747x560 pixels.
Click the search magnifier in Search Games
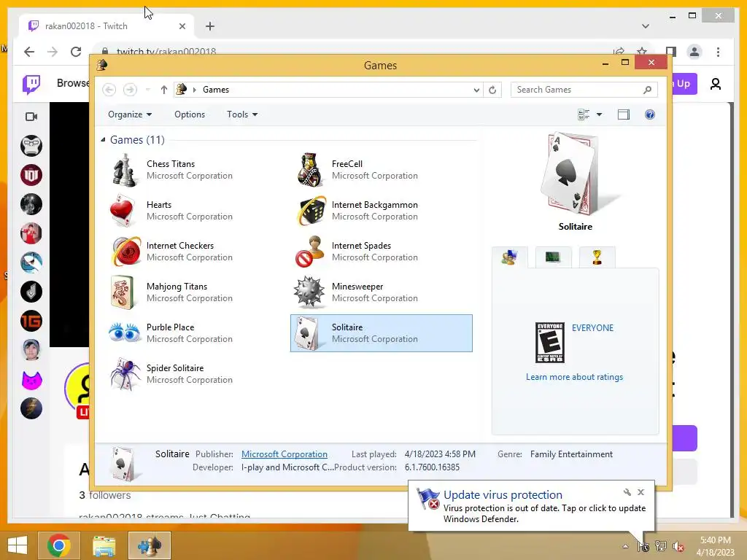647,90
